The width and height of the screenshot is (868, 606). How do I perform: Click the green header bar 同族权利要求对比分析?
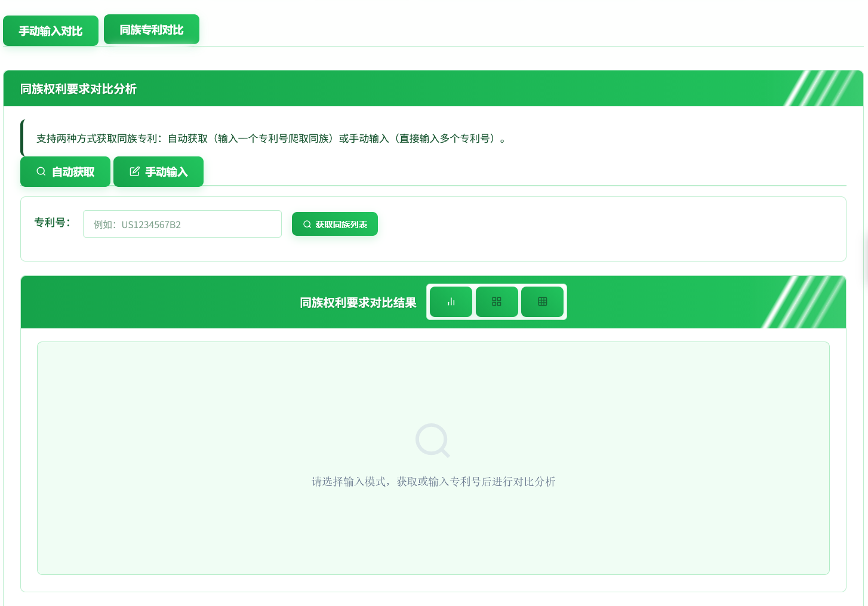(x=78, y=88)
